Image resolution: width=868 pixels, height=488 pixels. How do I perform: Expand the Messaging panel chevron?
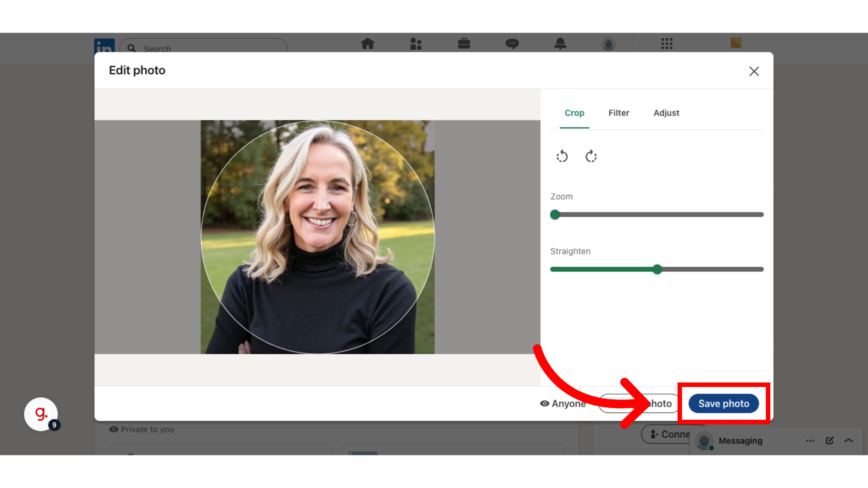(x=849, y=441)
